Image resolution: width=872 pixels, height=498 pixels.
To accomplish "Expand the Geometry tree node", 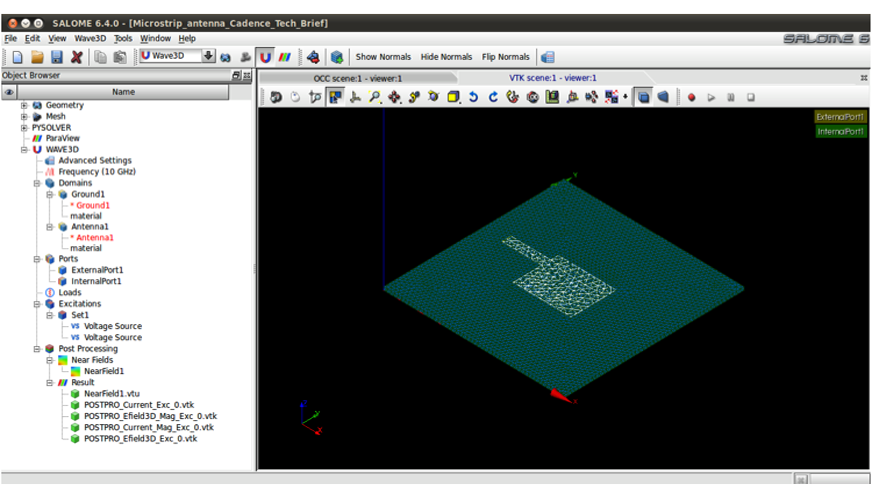I will [24, 105].
